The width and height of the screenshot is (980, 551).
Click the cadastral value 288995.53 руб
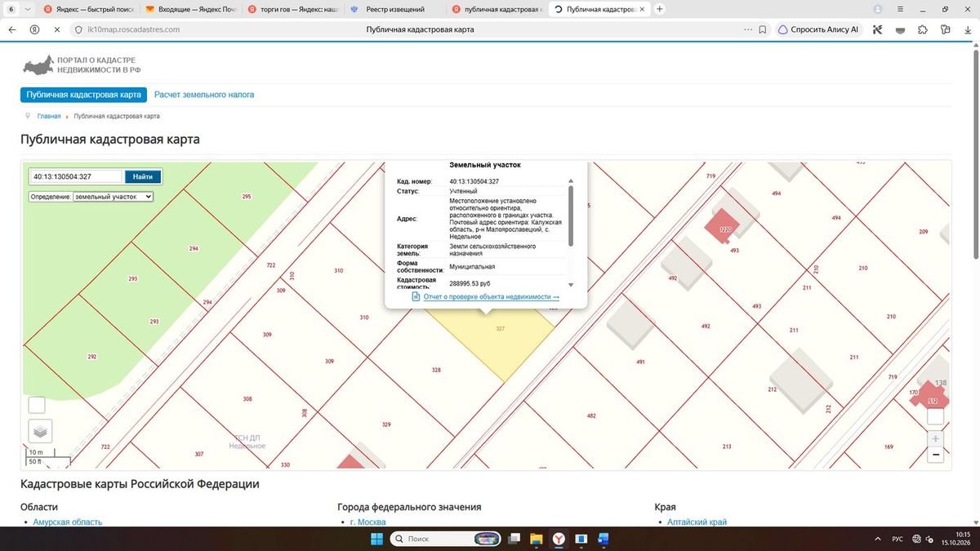pos(470,283)
